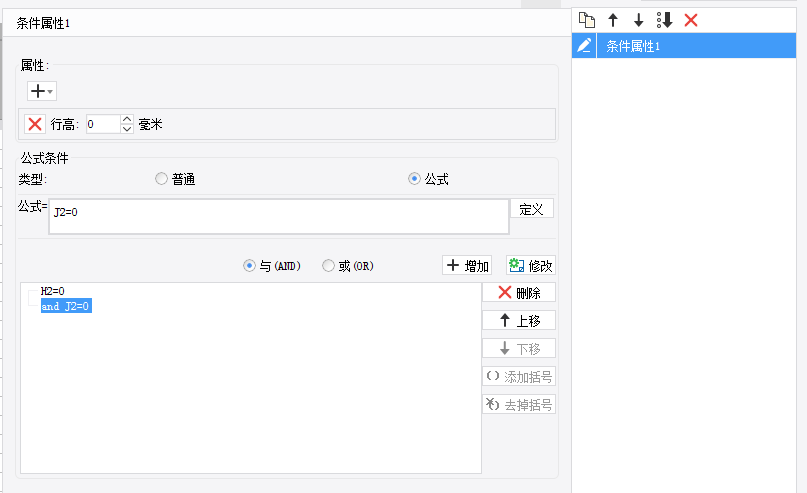Screen dimensions: 807x493
Task: Move the condition attribute up using the up arrow
Action: pyautogui.click(x=612, y=21)
